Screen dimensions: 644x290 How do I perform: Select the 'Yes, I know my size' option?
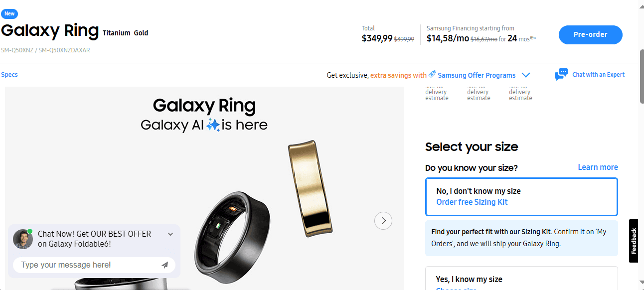(x=521, y=279)
